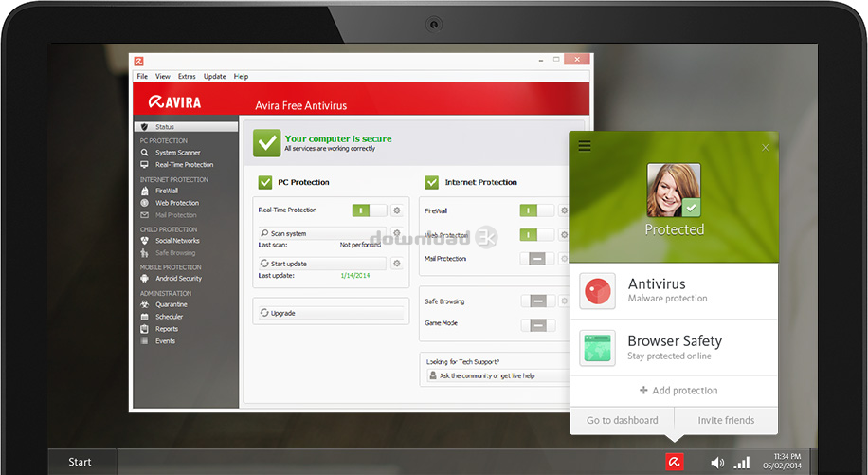Enable the Game Mode switch
The height and width of the screenshot is (475, 868).
[x=537, y=324]
